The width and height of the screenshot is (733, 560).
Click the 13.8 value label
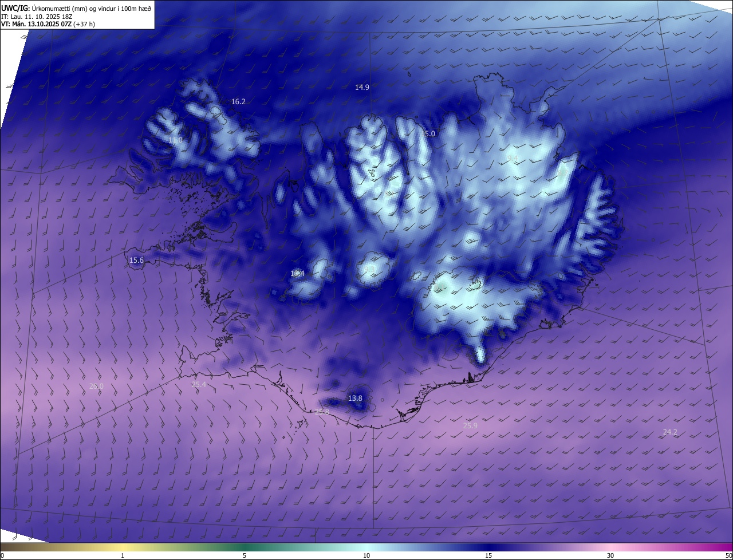[355, 398]
